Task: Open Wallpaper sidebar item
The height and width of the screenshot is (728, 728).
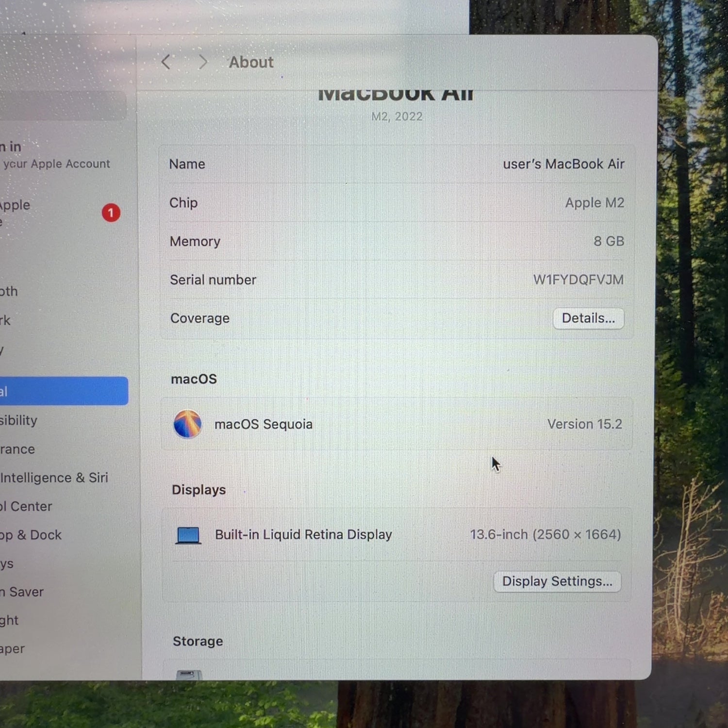Action: [x=12, y=649]
